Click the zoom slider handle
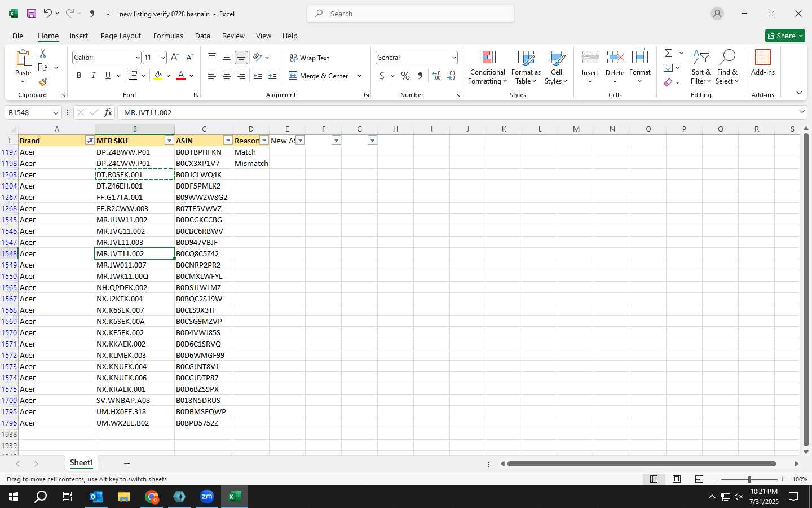 coord(749,479)
